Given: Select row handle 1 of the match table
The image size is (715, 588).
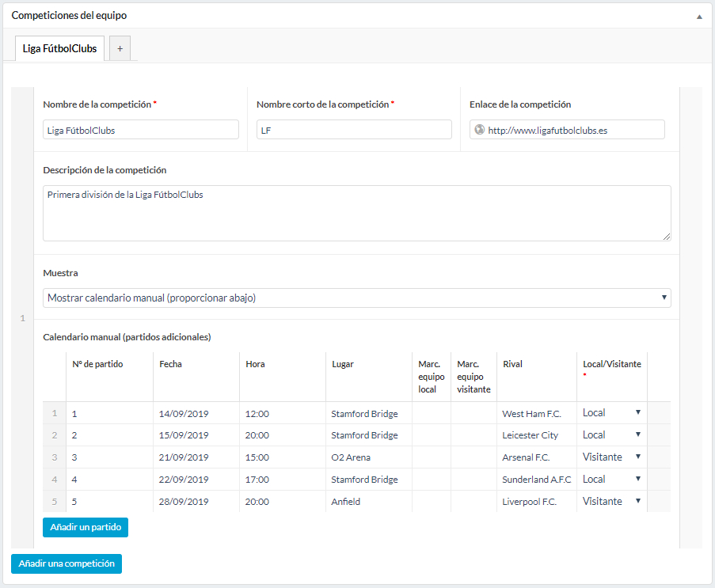Looking at the screenshot, I should pos(55,413).
